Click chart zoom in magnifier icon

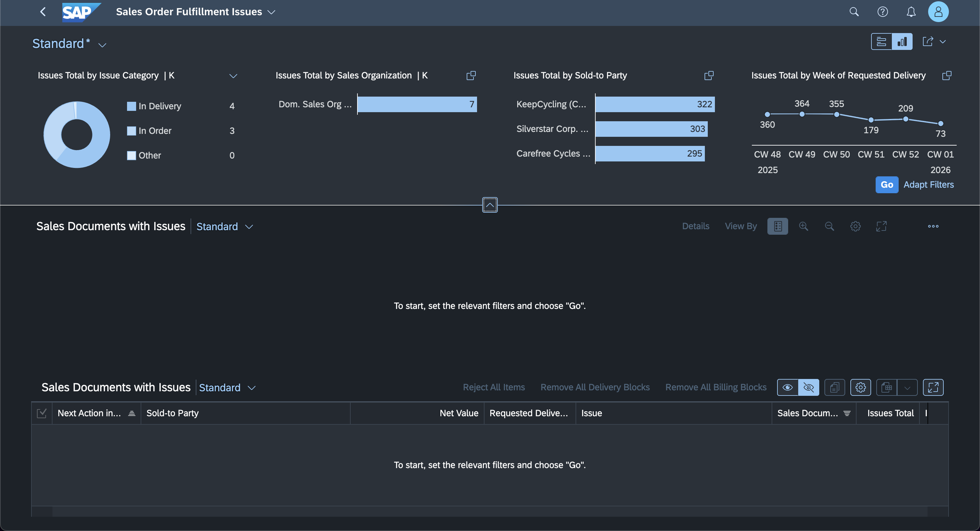pyautogui.click(x=803, y=226)
